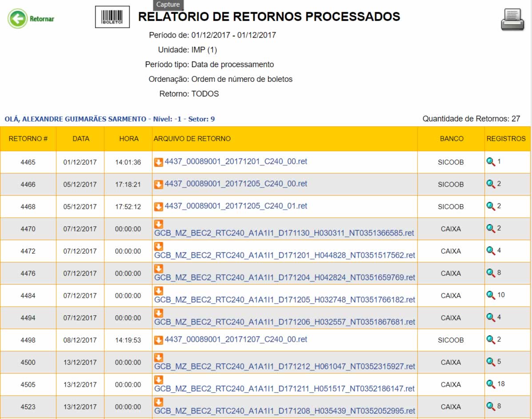Open magnifier for retorno 4498 registros
The image size is (532, 419).
[491, 340]
